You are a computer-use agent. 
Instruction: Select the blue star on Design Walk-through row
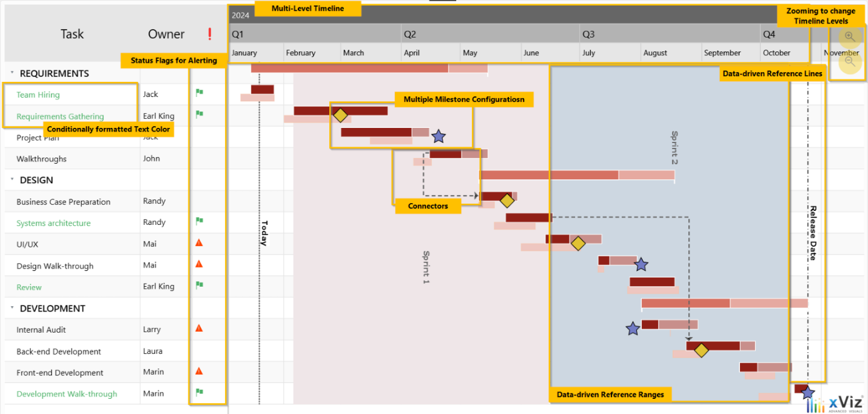[x=641, y=265]
